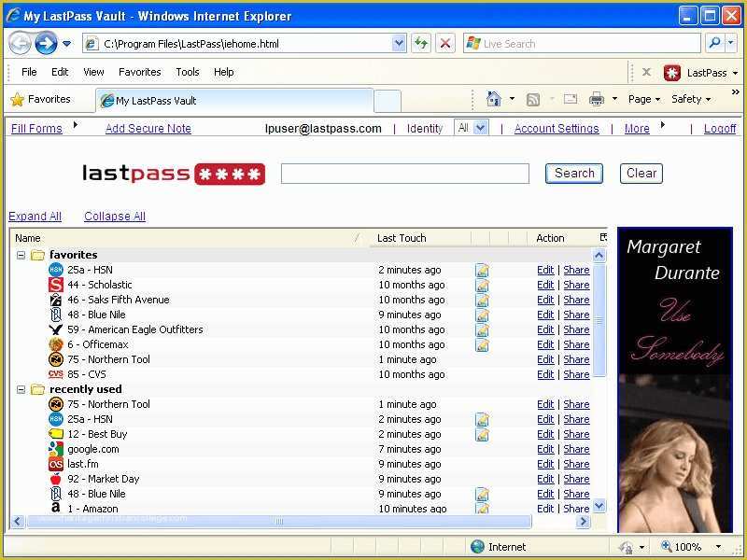Open the address bar dropdown arrow

399,44
